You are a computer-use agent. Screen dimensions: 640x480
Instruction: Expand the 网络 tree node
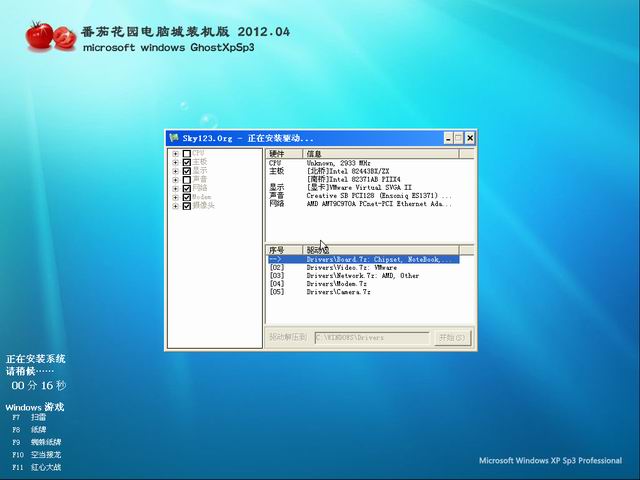(x=175, y=189)
